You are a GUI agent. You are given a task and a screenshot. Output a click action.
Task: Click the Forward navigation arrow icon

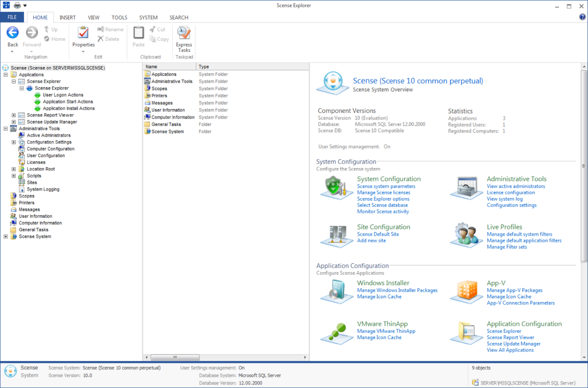click(x=32, y=33)
